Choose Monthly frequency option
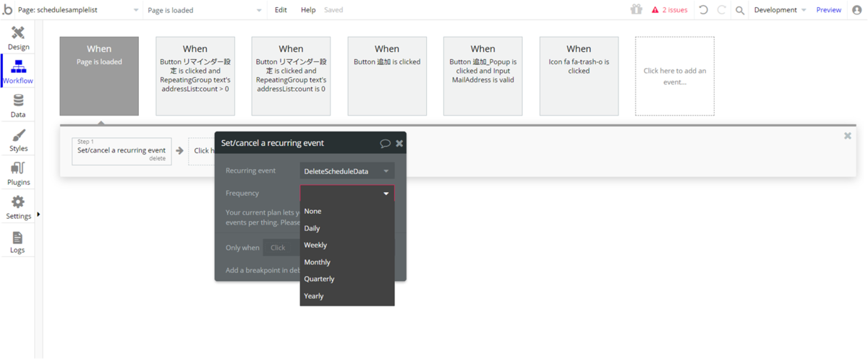This screenshot has width=868, height=359. pos(347,262)
